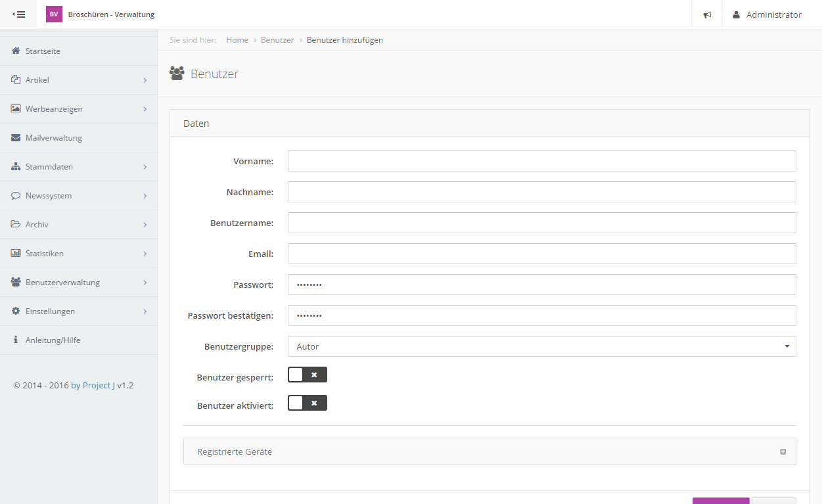Focus the Email input field

[x=541, y=254]
